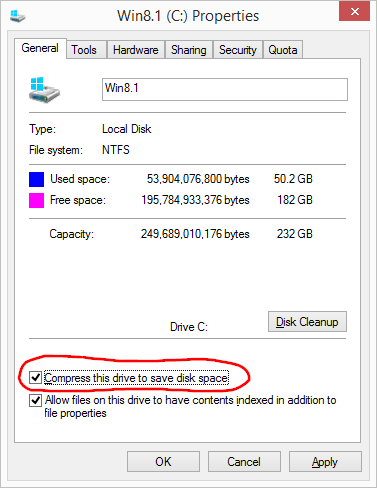Switch to the Tools tab
This screenshot has width=377, height=488.
pyautogui.click(x=84, y=50)
